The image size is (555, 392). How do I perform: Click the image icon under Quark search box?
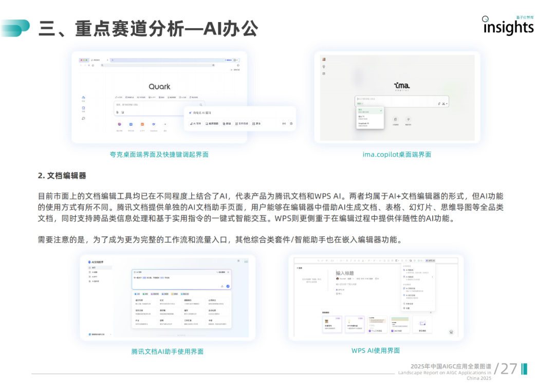click(122, 112)
